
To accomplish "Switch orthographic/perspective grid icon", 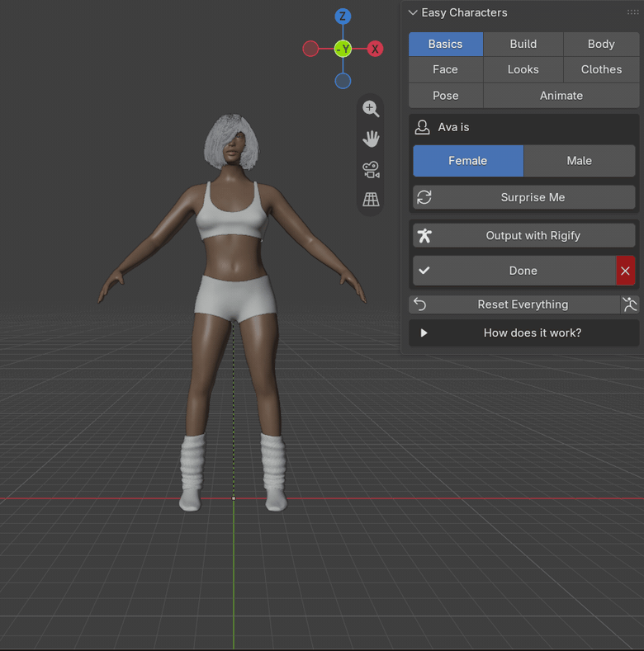I will [371, 200].
